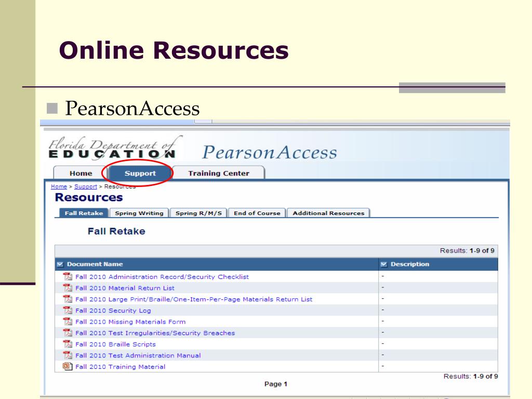This screenshot has width=532, height=399.
Task: Open Fall 2010 Training Material link
Action: pos(120,366)
